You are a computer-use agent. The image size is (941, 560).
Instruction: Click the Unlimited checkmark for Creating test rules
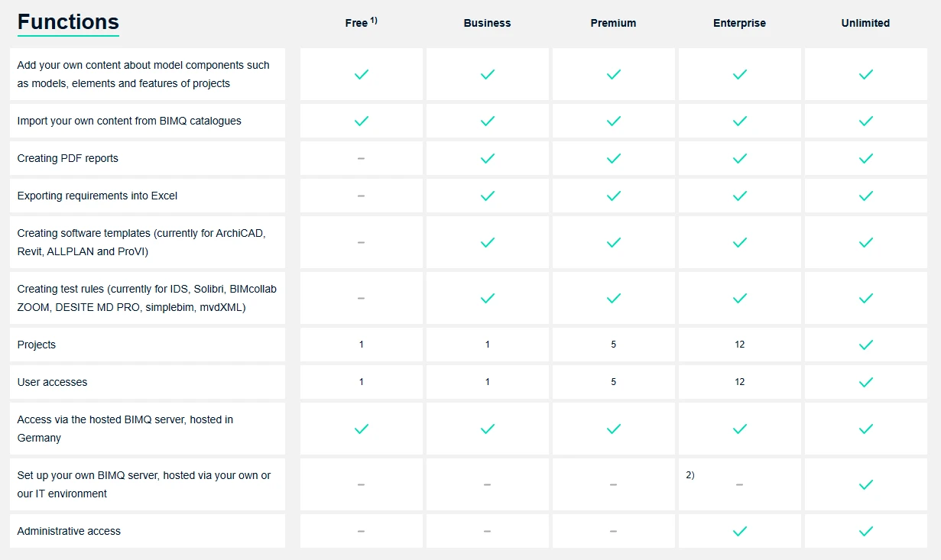866,298
